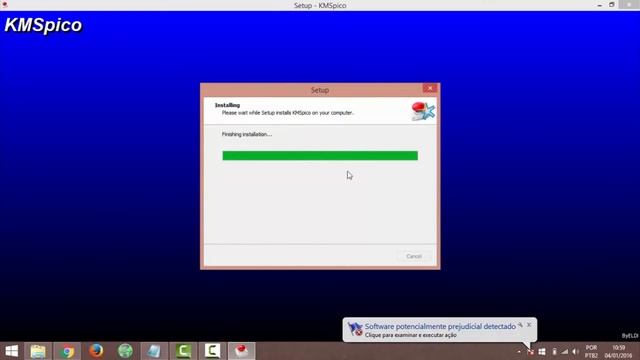Click the KMSpico red button logo in Setup dialog

[423, 111]
